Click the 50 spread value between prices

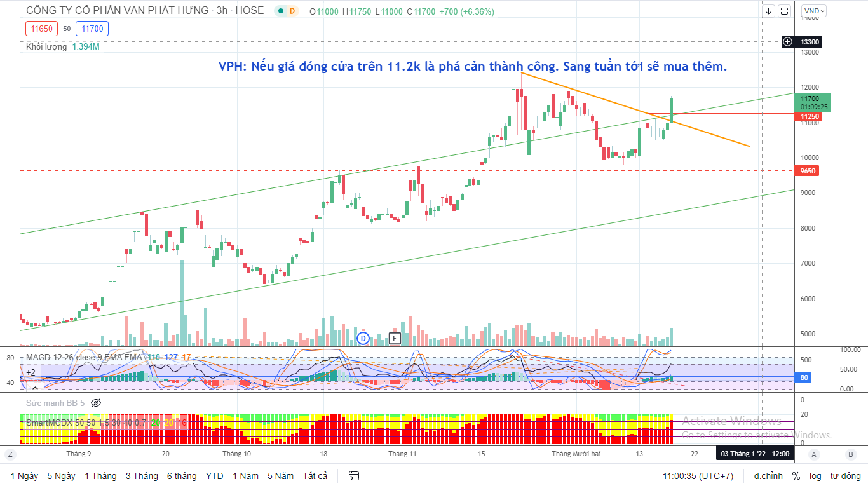coord(67,29)
